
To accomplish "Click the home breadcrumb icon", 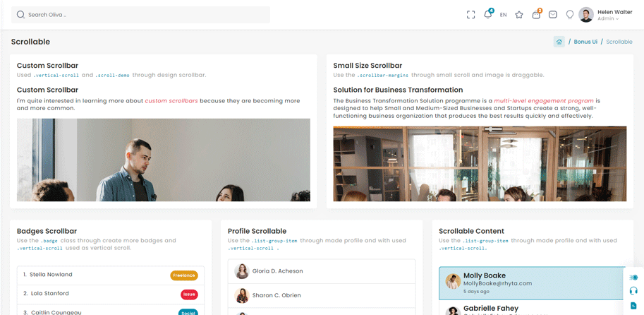I will pos(559,42).
